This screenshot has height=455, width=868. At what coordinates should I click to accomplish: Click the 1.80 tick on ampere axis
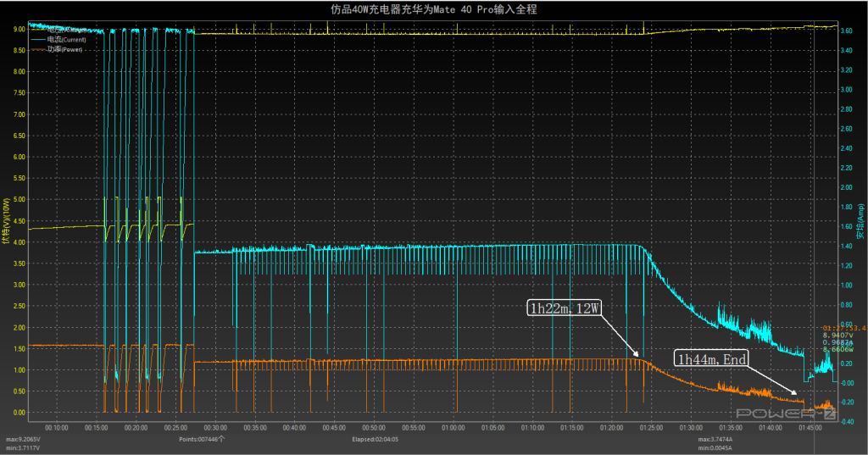(847, 207)
